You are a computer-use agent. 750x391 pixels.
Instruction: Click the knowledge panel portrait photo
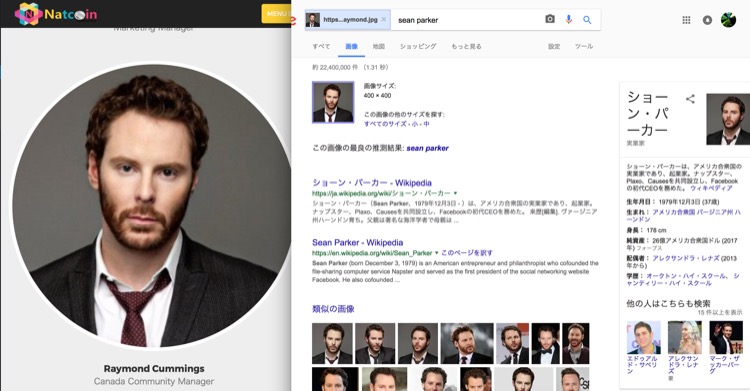point(728,119)
